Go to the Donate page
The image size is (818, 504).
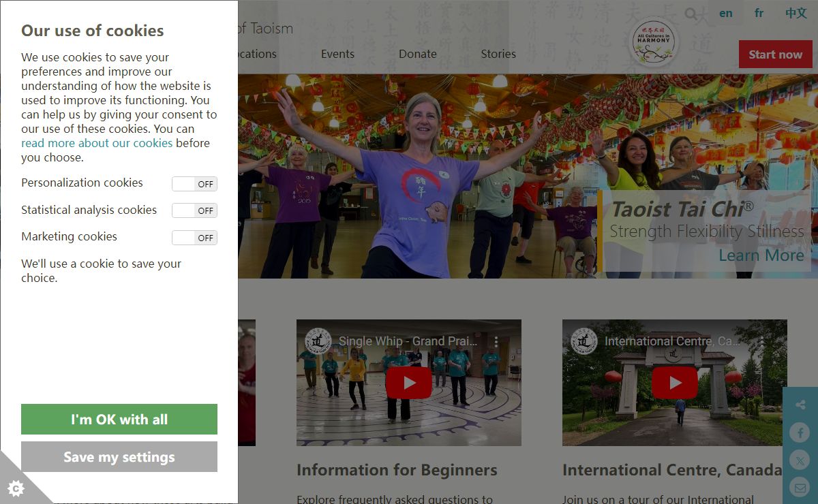[418, 54]
